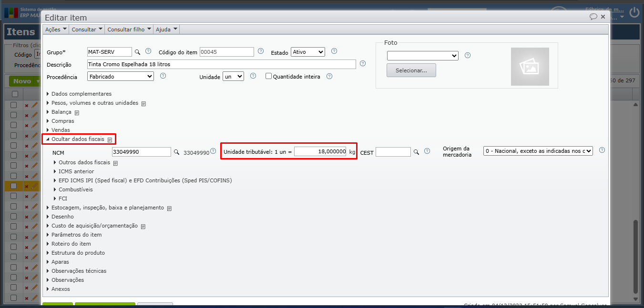Show help for Quantidade inteira
Viewport: 644px width, 308px height.
point(329,76)
